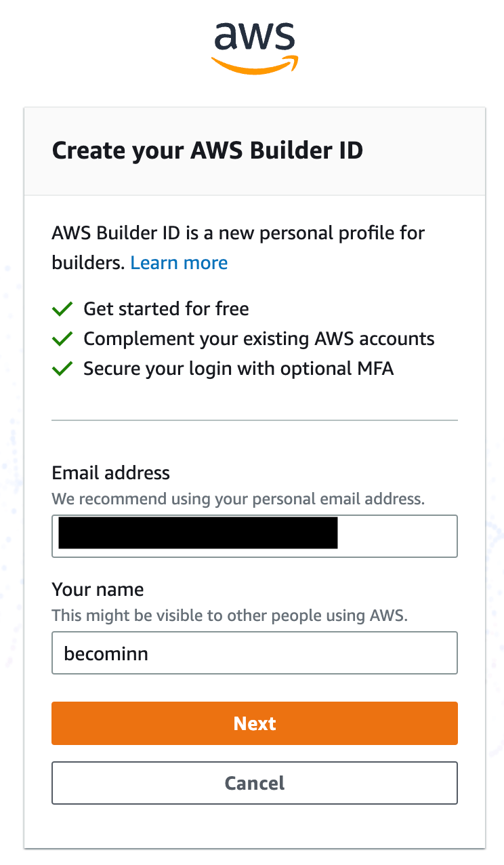The image size is (504, 865).
Task: Click the checkmark beside Secure your login with MFA
Action: (x=62, y=368)
